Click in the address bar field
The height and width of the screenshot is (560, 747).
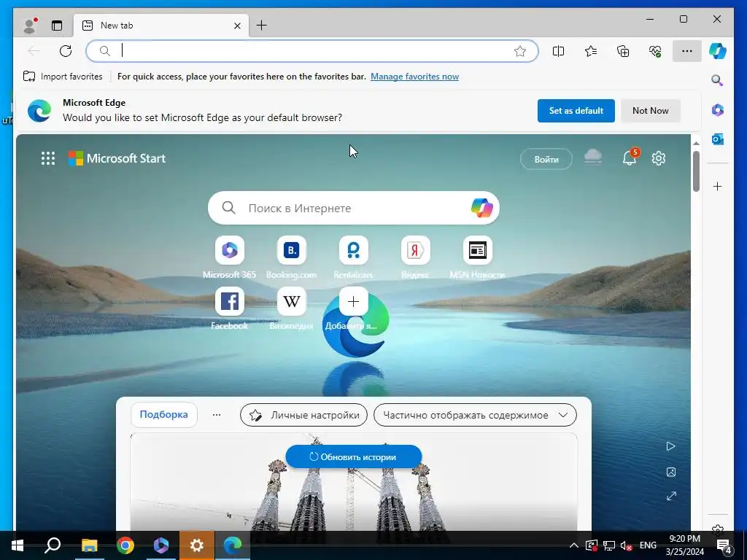coord(312,51)
